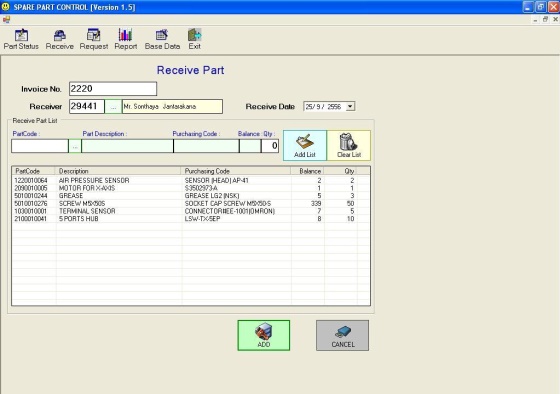The height and width of the screenshot is (394, 560).
Task: Click the Balance column header
Action: tap(307, 171)
